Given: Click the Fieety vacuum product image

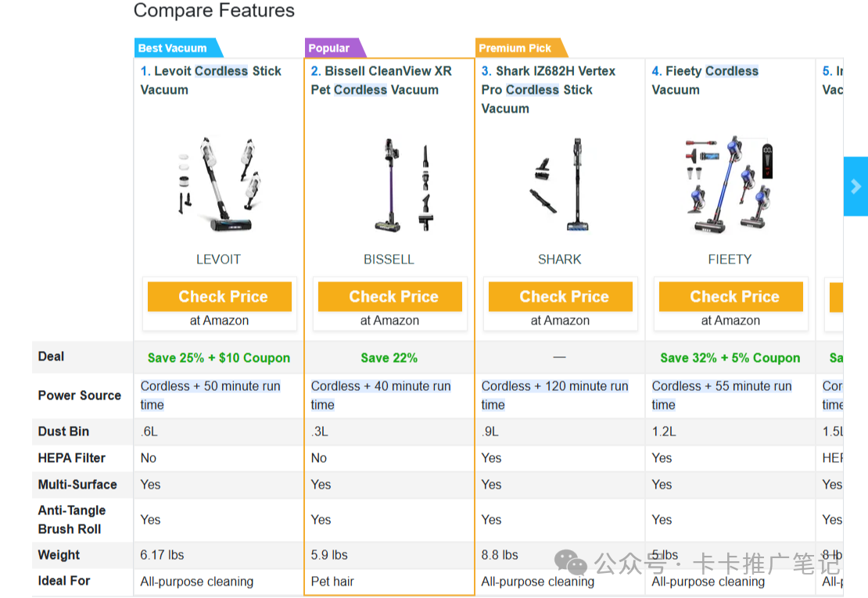Looking at the screenshot, I should point(730,184).
